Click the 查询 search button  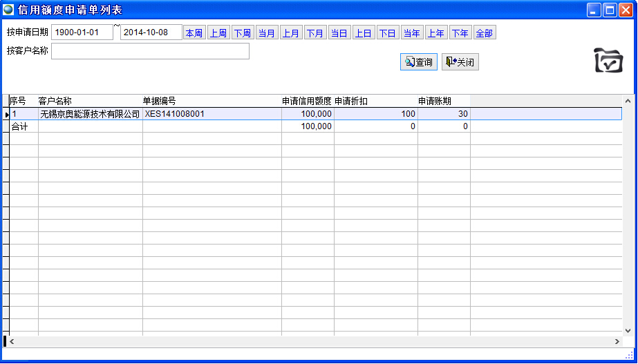click(x=419, y=62)
